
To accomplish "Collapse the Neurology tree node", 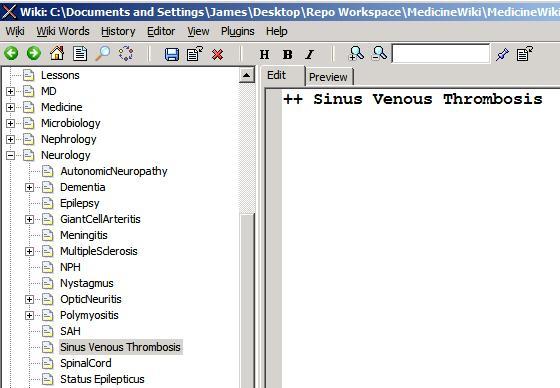I will [x=10, y=155].
